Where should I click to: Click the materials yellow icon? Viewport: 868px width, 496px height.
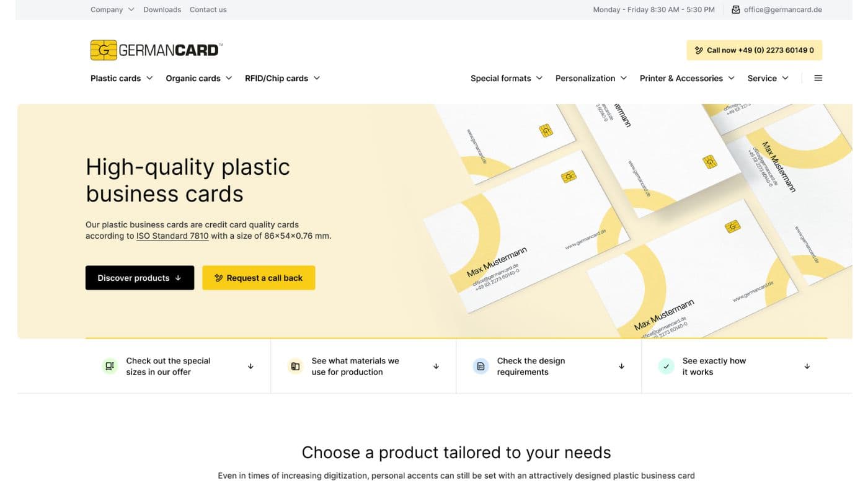(295, 366)
